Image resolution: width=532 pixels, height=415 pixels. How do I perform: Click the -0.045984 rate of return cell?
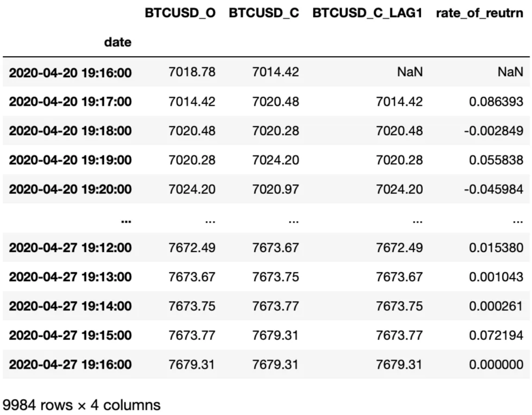click(494, 189)
